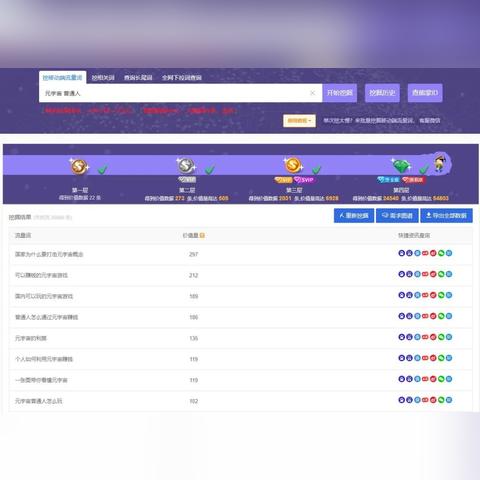The width and height of the screenshot is (480, 480).
Task: Click the middle blue button with chat icon
Action: tap(397, 216)
